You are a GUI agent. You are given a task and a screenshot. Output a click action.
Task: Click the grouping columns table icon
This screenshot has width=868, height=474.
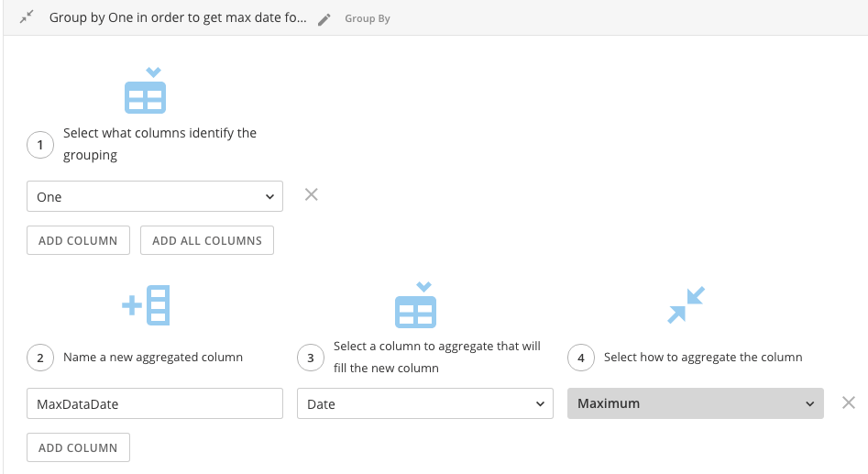tap(145, 91)
